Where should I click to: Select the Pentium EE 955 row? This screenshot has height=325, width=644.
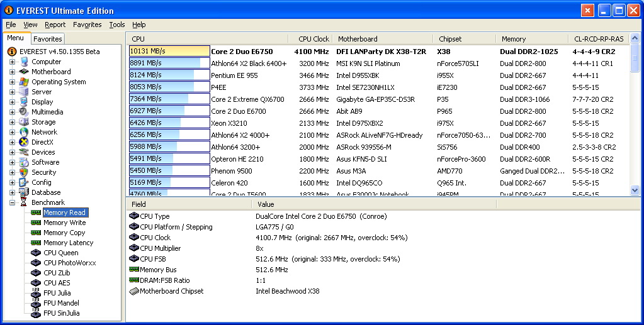[x=379, y=75]
